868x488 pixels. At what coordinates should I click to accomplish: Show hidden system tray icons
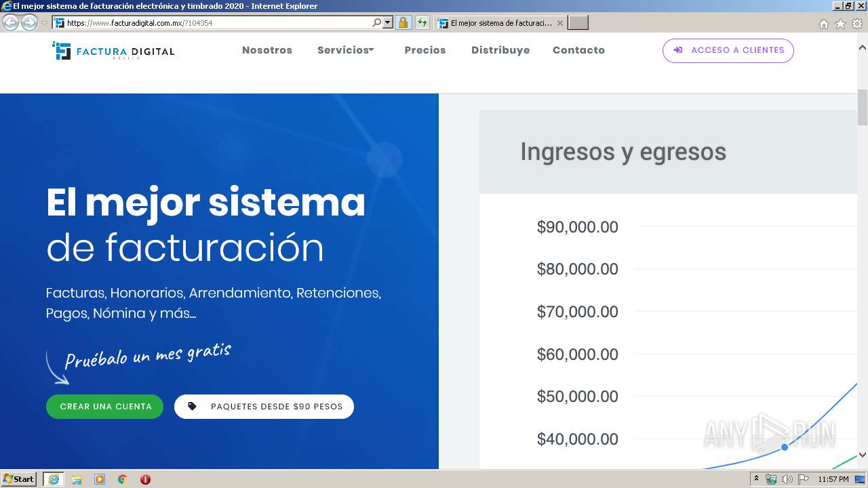[757, 479]
